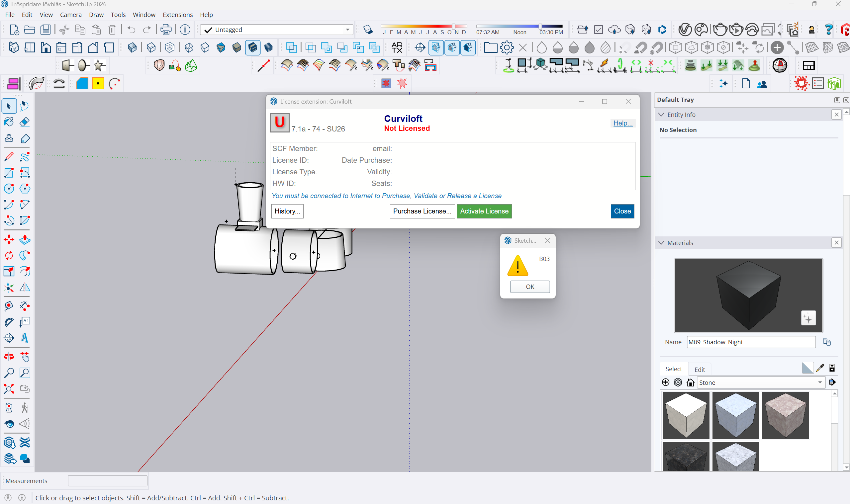850x504 pixels.
Task: Activate the Orbit camera tool
Action: tap(9, 357)
